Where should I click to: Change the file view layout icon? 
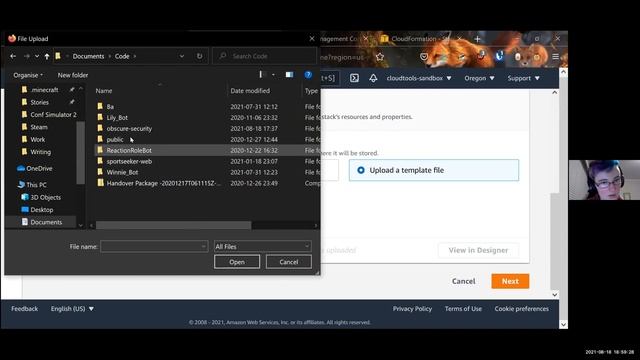(263, 75)
